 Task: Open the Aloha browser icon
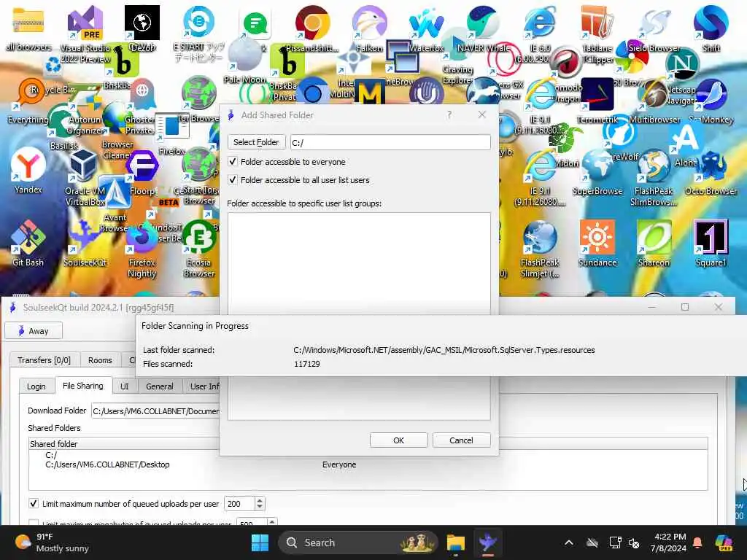(x=685, y=145)
